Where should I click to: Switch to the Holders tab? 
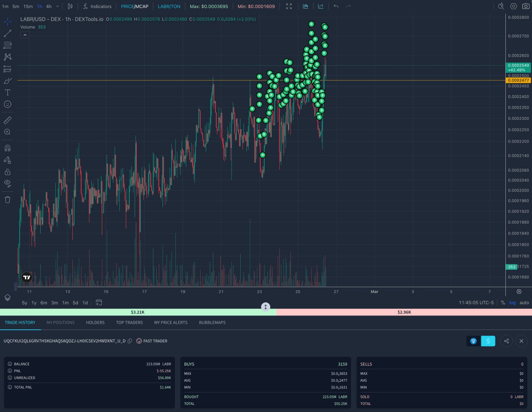click(95, 323)
